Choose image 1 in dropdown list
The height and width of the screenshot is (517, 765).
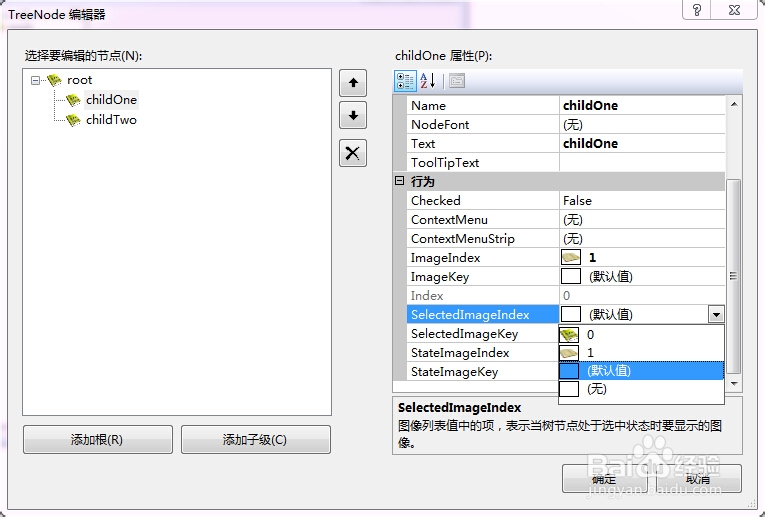[641, 353]
